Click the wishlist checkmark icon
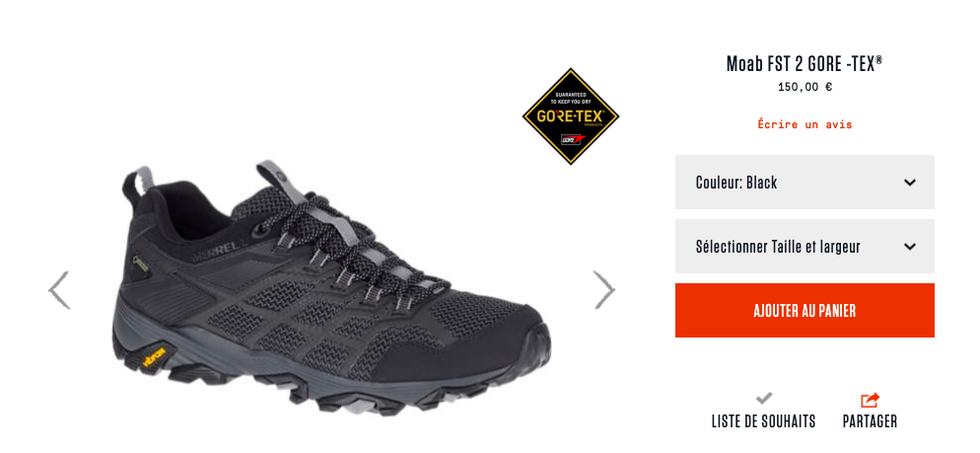Screen dimensions: 980x453 (764, 398)
